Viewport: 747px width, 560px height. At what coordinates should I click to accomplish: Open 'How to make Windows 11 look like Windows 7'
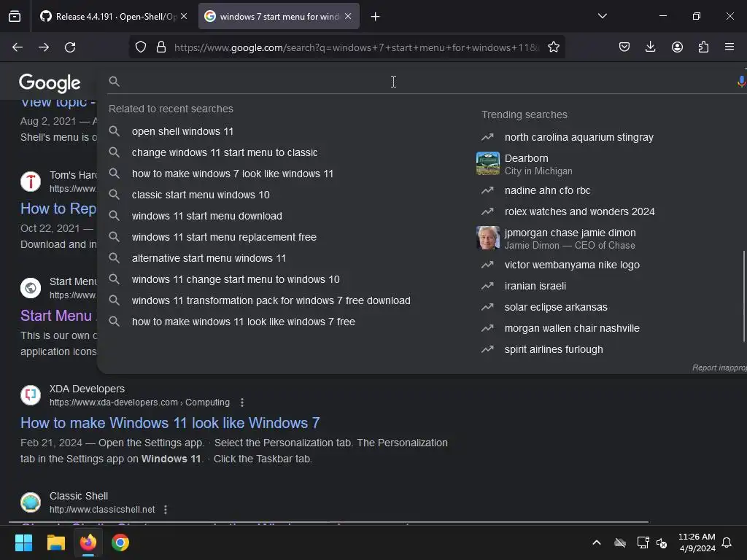pos(170,423)
